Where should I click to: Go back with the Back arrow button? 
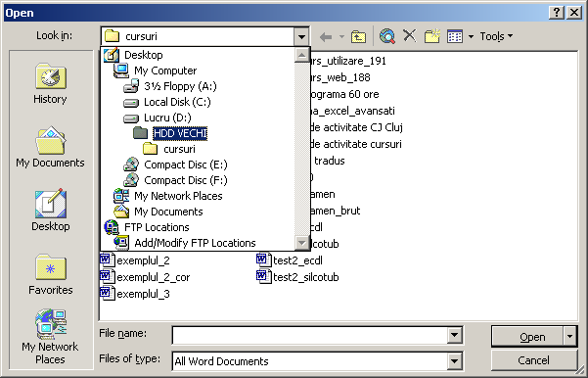tap(326, 37)
